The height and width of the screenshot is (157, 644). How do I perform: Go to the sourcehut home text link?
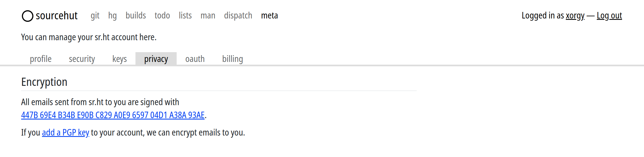click(57, 16)
